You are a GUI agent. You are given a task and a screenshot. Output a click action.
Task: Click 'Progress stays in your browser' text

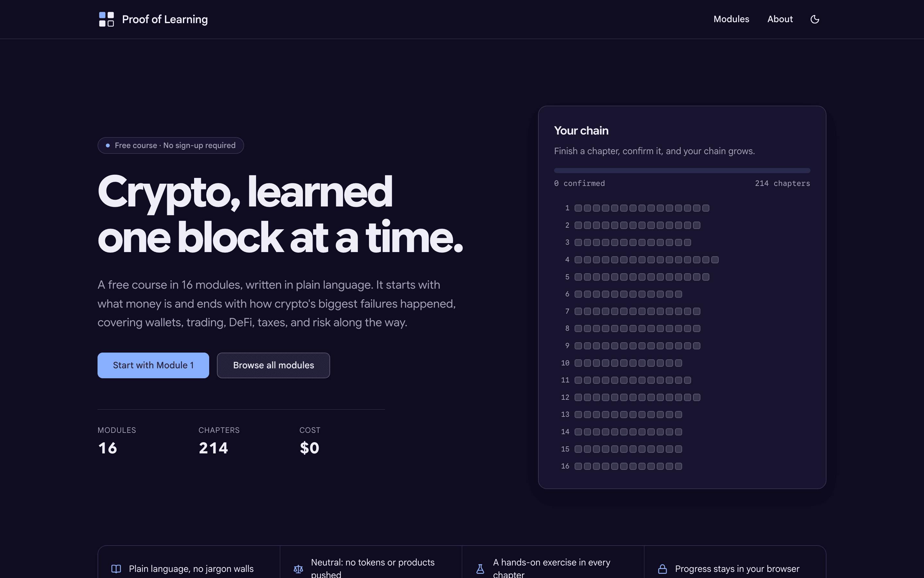tap(737, 569)
